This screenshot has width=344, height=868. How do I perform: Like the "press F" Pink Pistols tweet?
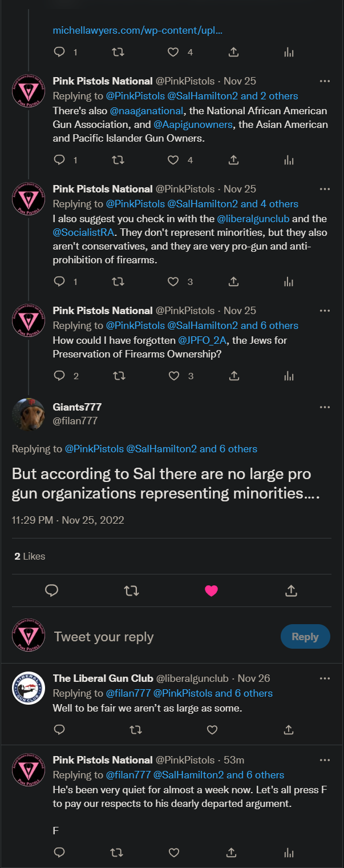pos(174,853)
